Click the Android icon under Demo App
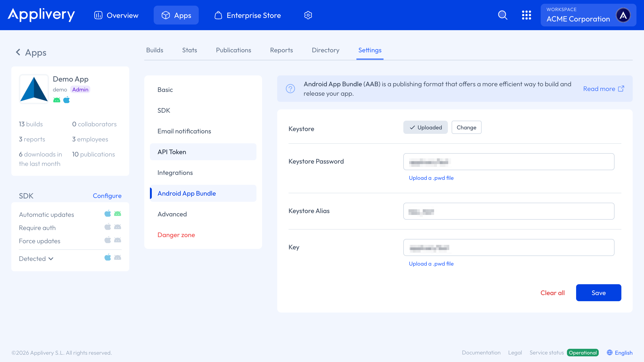Screen dimensions: 644x362 (x=57, y=100)
